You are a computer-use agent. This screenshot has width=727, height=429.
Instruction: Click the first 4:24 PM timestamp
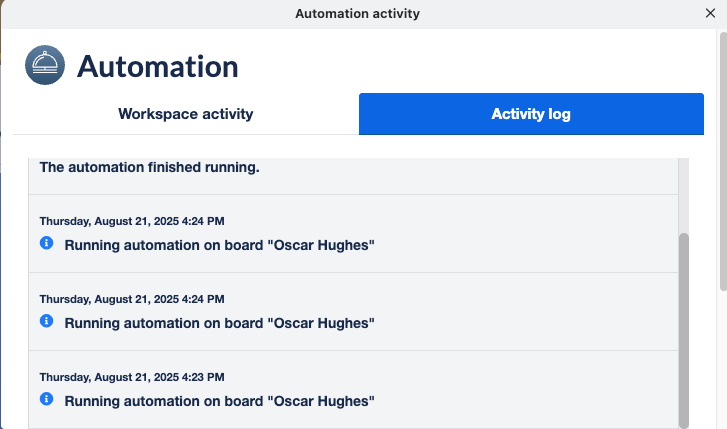pyautogui.click(x=131, y=221)
